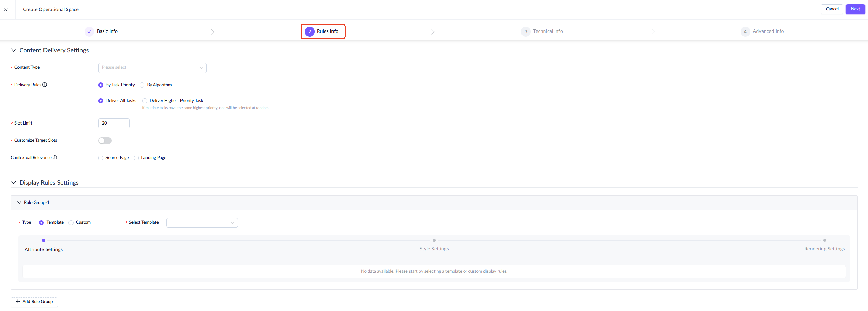The image size is (868, 311).
Task: Close the Create Operational Space dialog
Action: 5,10
